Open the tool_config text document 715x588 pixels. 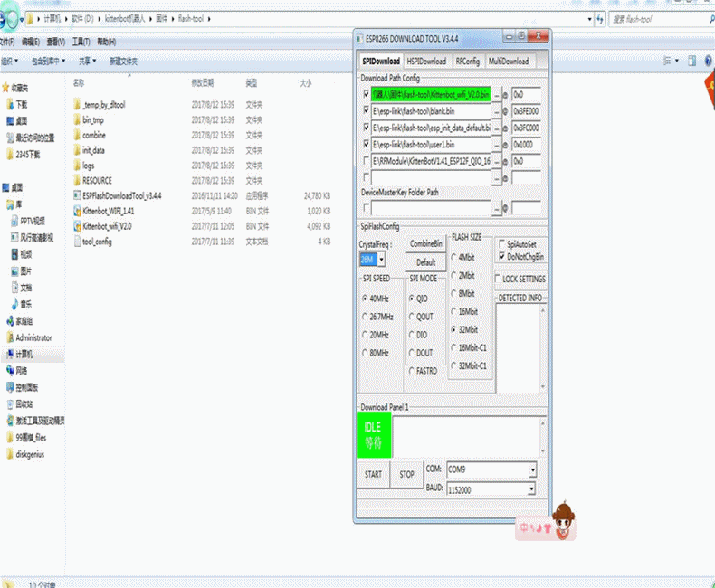click(97, 242)
